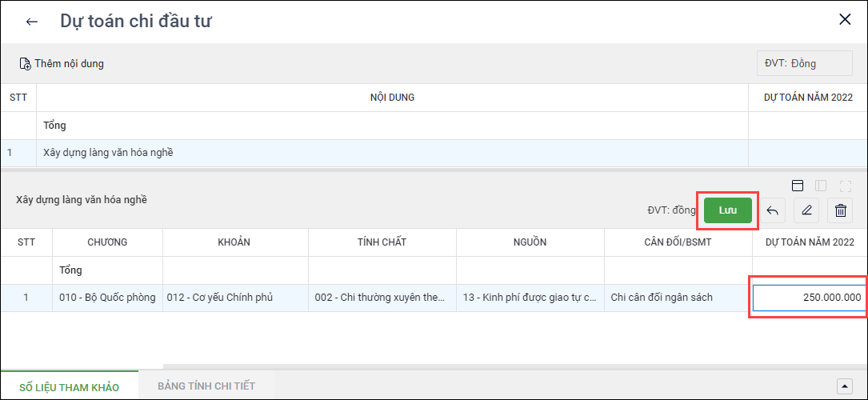868x400 pixels.
Task: Click the back arrow icon
Action: 32,22
